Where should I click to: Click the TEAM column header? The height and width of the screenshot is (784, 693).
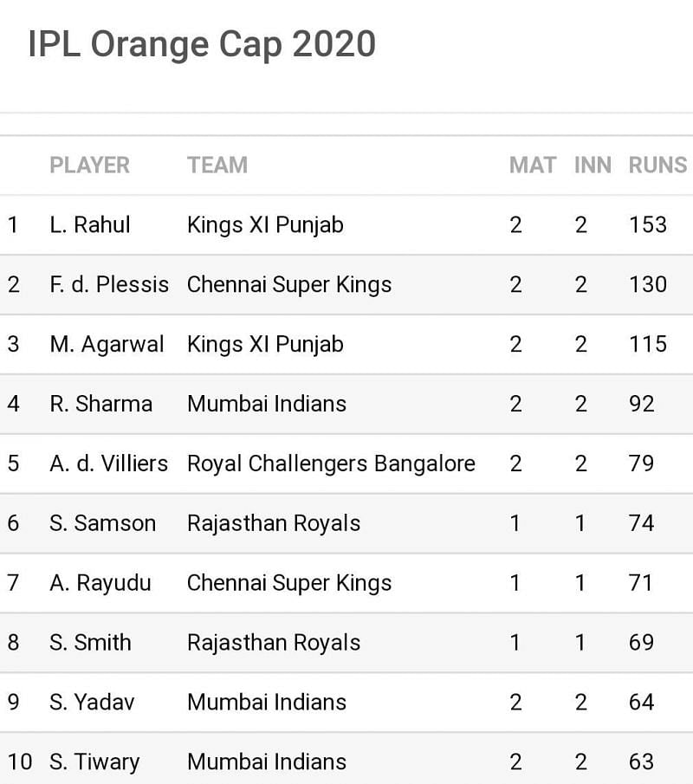pos(217,165)
